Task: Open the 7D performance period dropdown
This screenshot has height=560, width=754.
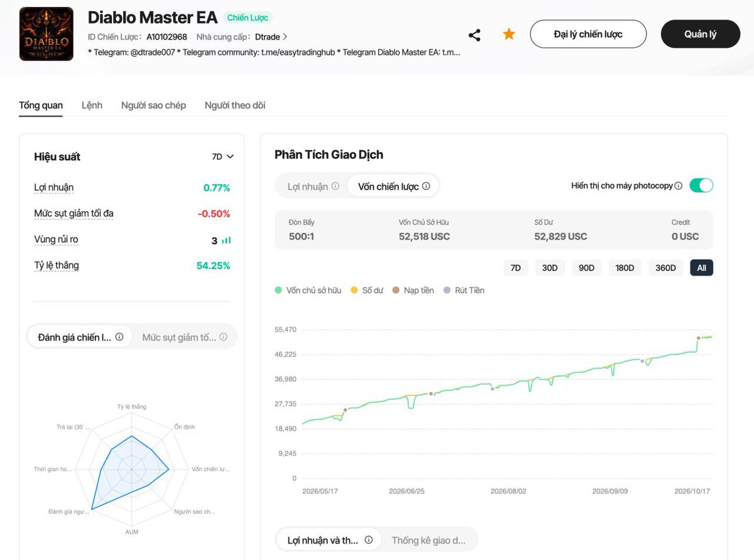Action: coord(222,156)
